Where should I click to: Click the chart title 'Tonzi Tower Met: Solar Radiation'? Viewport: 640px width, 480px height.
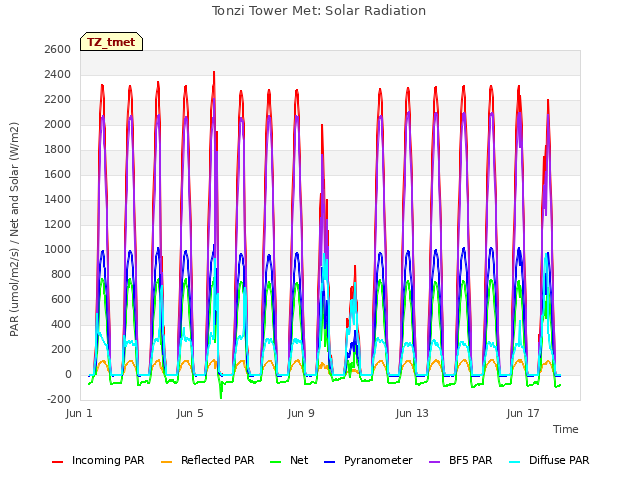coord(319,11)
